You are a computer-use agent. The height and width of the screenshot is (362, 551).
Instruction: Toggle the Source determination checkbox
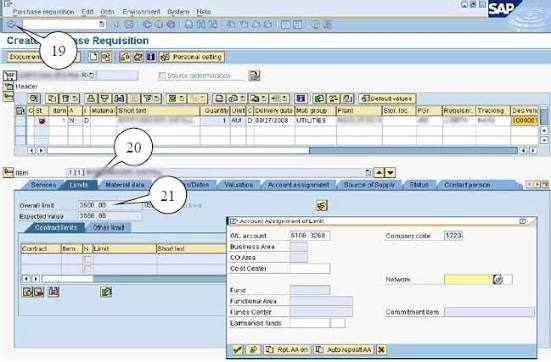[x=162, y=76]
